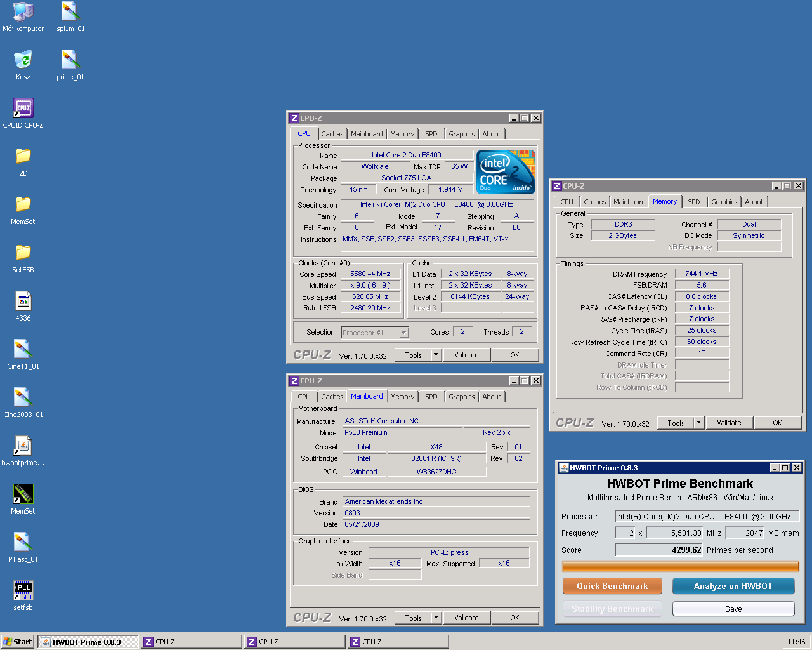Click Core Voltage value 1.944 V
This screenshot has width=812, height=650.
450,189
